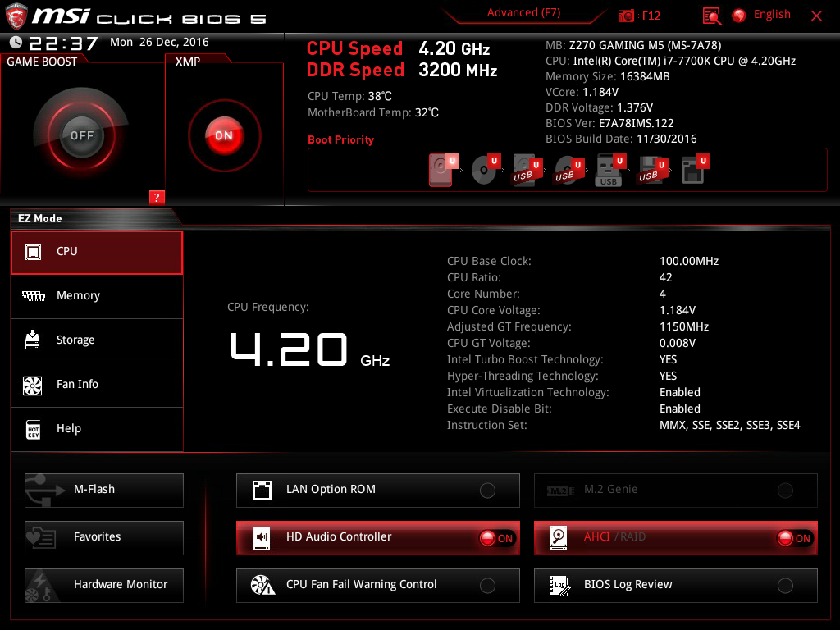Screen dimensions: 840x630
Task: Enable the BIOS Log Review switch
Action: [785, 586]
